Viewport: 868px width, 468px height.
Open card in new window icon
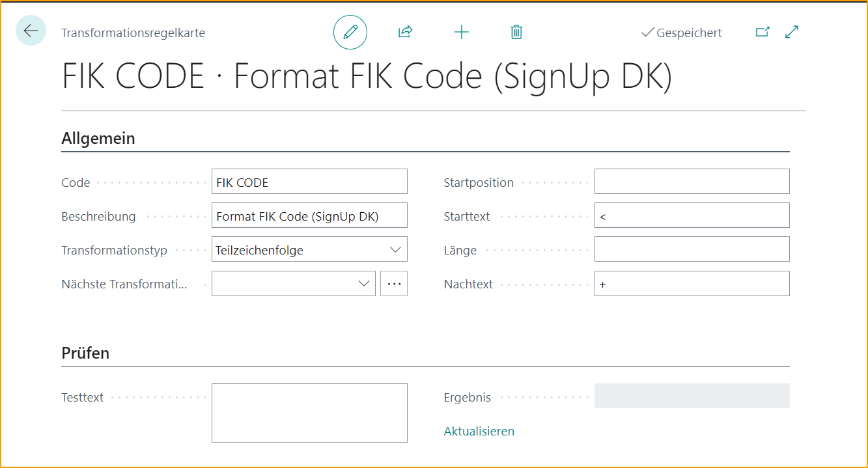(x=762, y=32)
